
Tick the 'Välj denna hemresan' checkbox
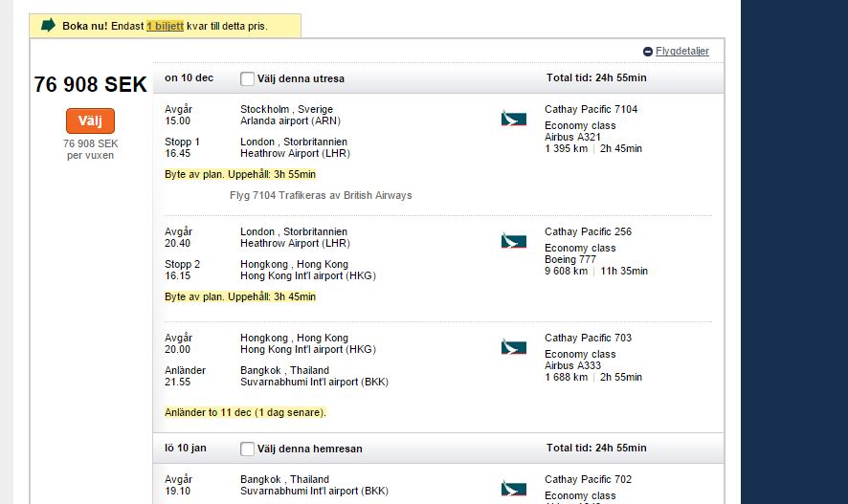pos(247,449)
